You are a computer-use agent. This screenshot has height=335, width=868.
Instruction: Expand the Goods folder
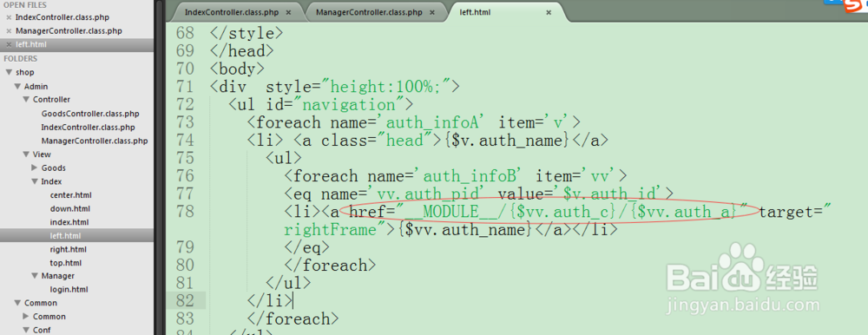pos(35,167)
